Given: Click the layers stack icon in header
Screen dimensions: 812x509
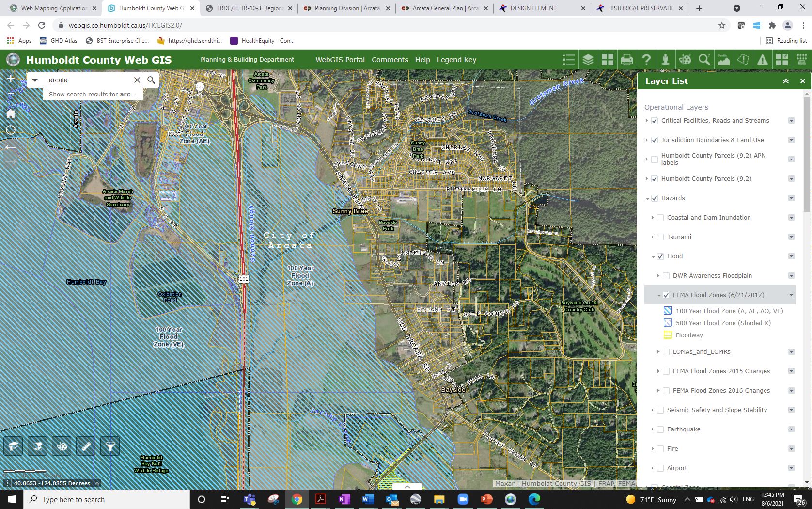Looking at the screenshot, I should [588, 60].
